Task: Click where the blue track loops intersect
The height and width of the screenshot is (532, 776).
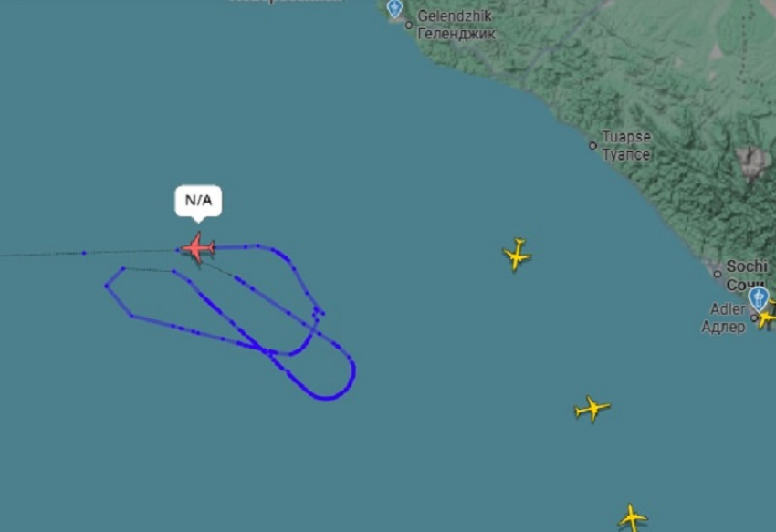Action: point(267,352)
